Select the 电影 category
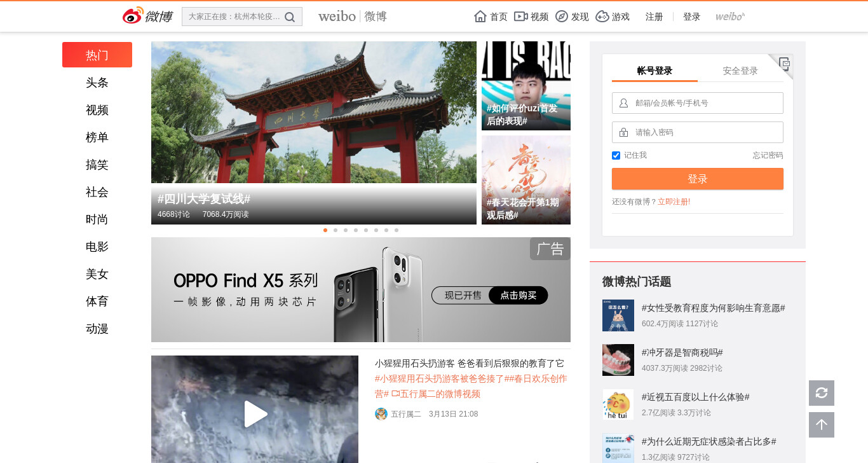868x463 pixels. coord(97,247)
